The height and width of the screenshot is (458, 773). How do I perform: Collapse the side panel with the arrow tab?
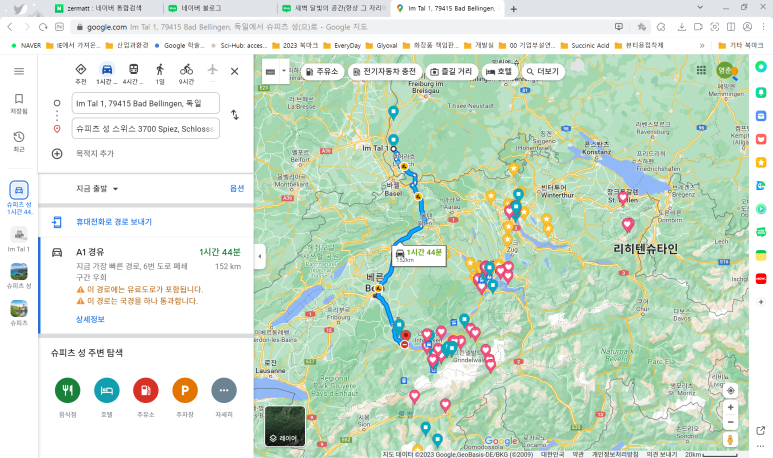(260, 256)
